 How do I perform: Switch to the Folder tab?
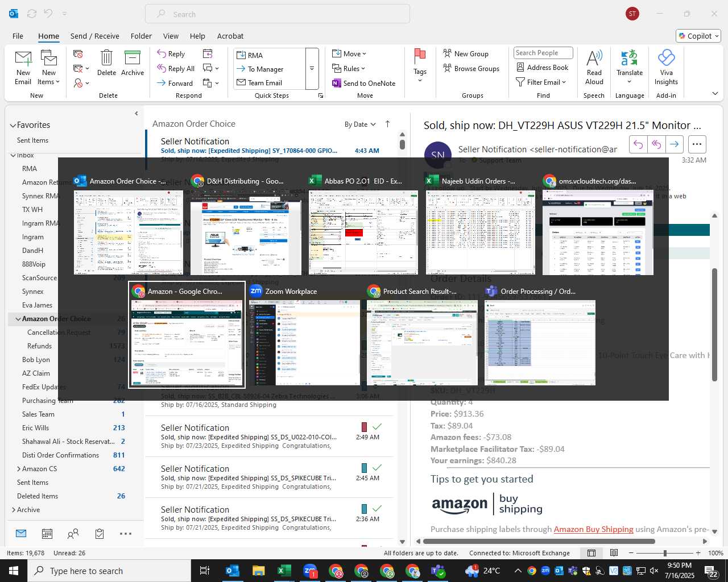(141, 36)
